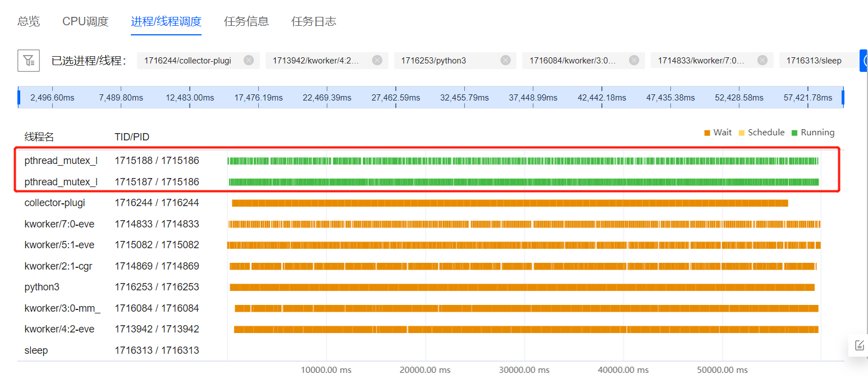Go to the 任务信息 tab
This screenshot has width=868, height=383.
pos(246,21)
